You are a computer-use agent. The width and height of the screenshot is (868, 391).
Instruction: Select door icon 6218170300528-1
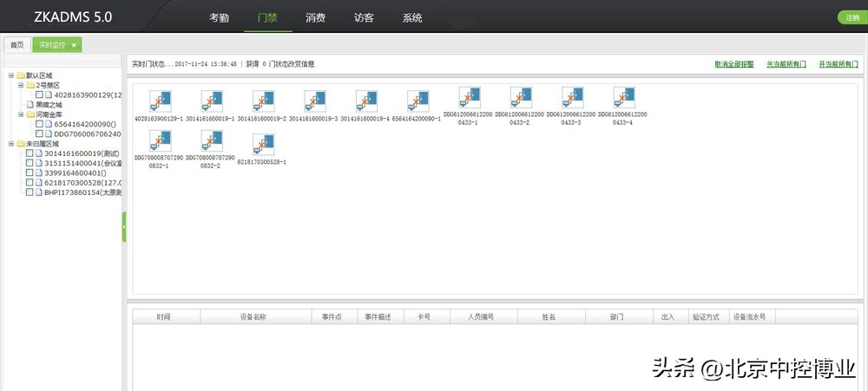click(262, 144)
